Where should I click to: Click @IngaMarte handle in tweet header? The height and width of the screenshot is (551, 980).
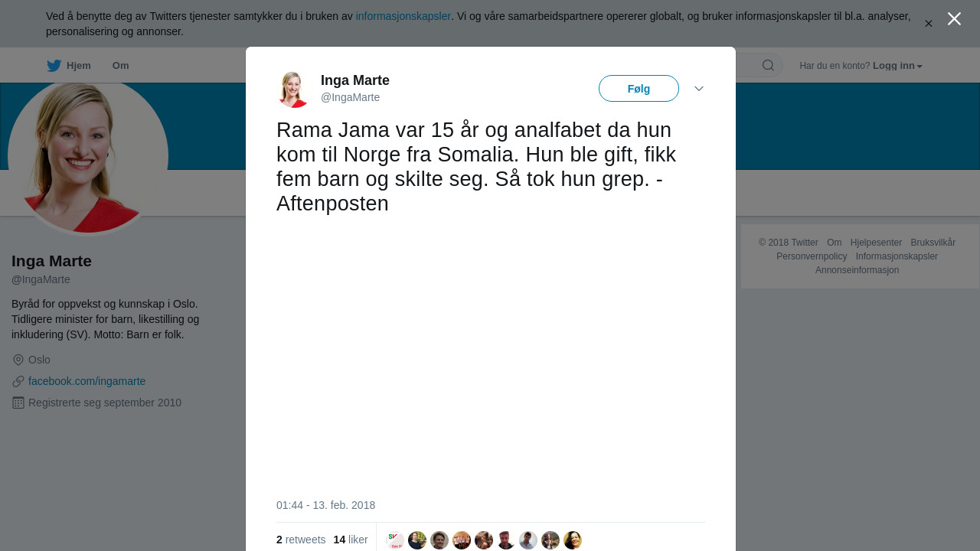pyautogui.click(x=350, y=97)
